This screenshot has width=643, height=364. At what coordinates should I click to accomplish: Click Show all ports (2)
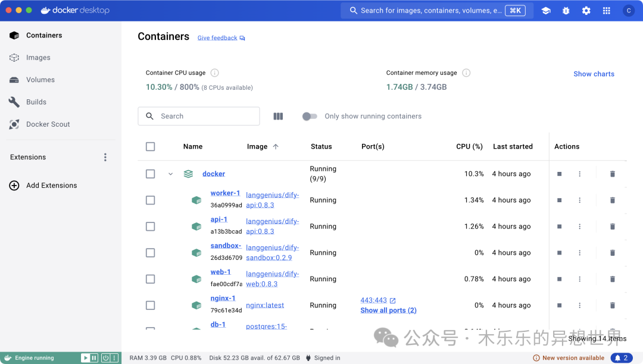tap(388, 310)
